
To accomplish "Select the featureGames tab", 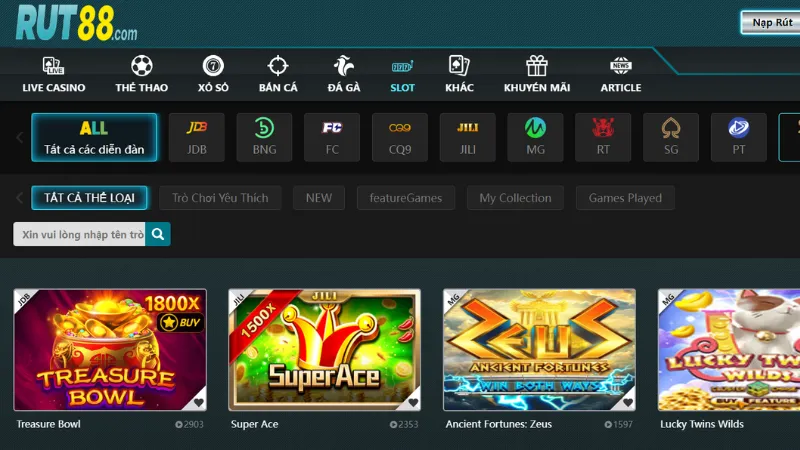I will click(406, 198).
